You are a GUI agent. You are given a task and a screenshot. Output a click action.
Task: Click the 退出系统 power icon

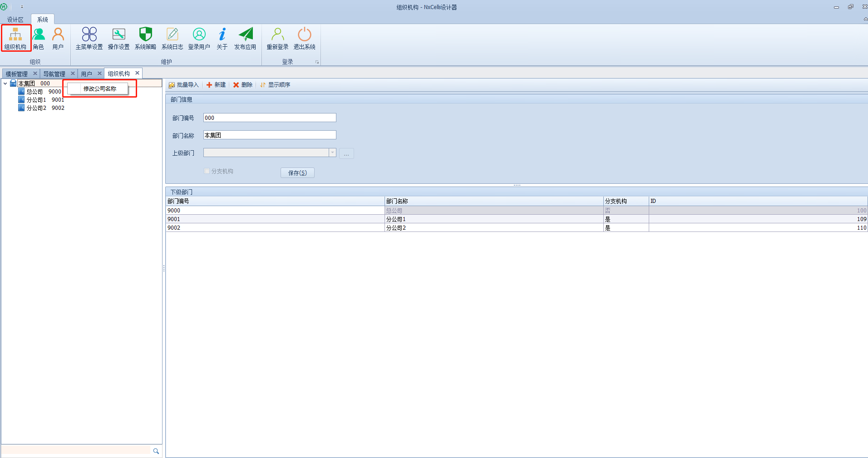[x=304, y=38]
